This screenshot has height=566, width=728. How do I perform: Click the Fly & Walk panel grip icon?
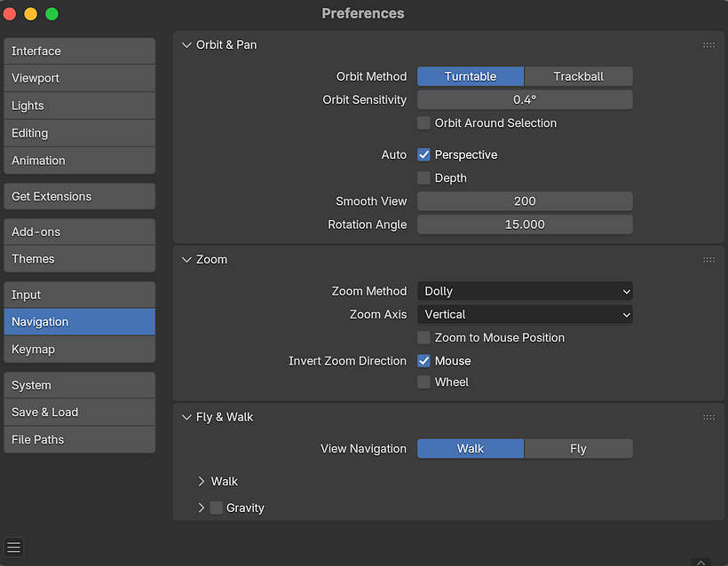click(x=708, y=417)
